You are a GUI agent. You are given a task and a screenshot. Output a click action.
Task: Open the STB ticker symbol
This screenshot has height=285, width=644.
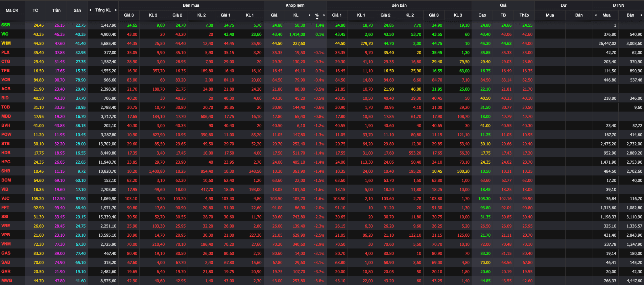pyautogui.click(x=5, y=144)
